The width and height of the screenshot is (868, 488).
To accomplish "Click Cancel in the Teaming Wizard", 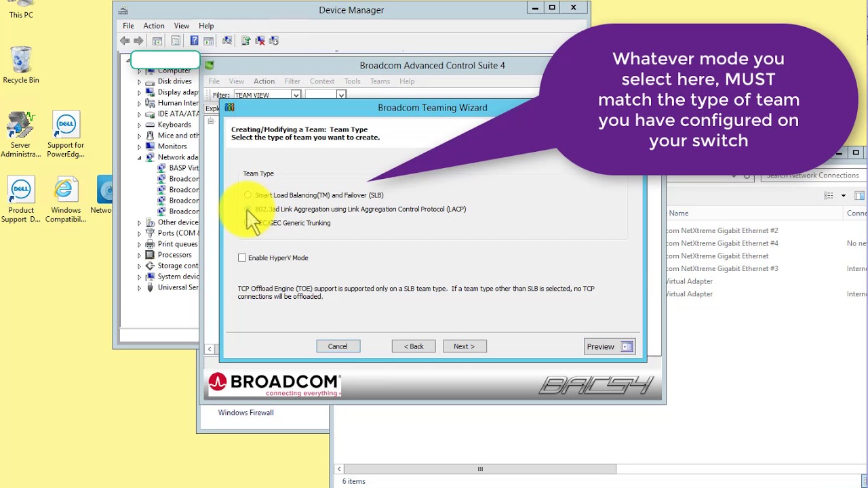I will point(338,346).
